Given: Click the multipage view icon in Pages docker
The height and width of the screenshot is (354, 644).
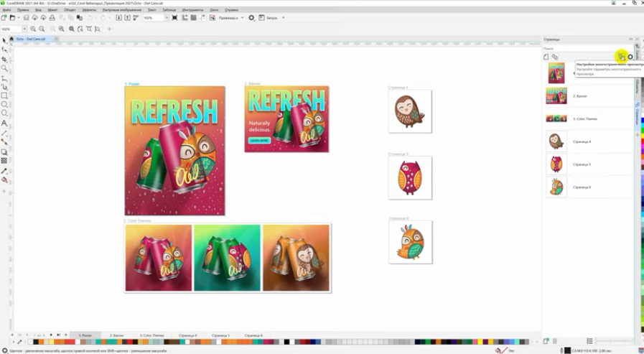Looking at the screenshot, I should [554, 57].
